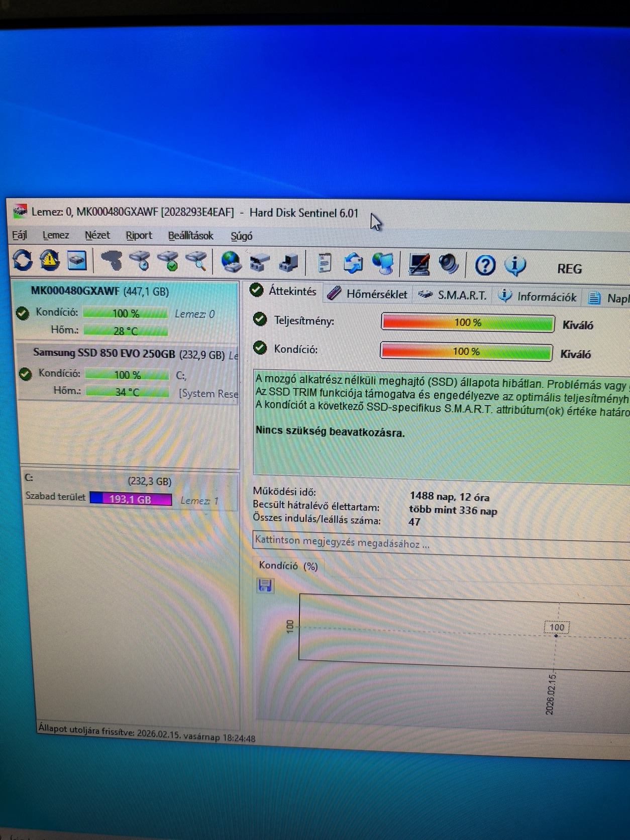Click the green check beside Teljesítmény

coord(260,320)
